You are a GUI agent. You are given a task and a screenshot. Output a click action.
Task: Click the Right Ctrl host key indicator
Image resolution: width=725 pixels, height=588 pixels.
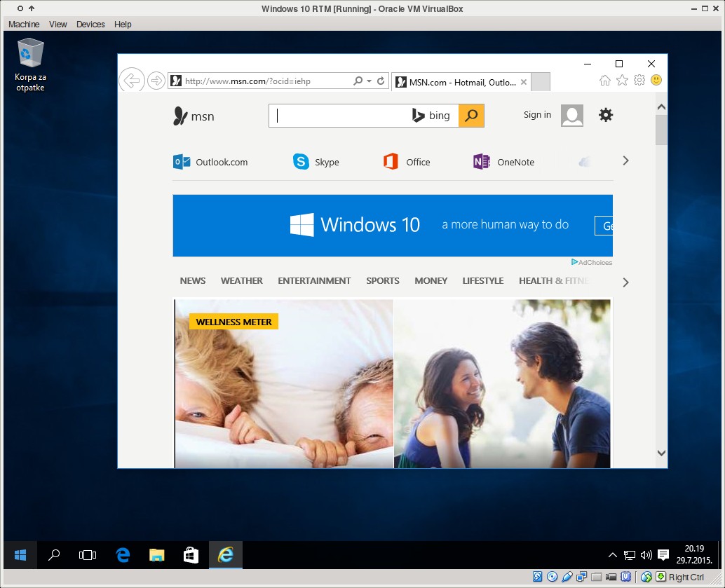point(686,577)
